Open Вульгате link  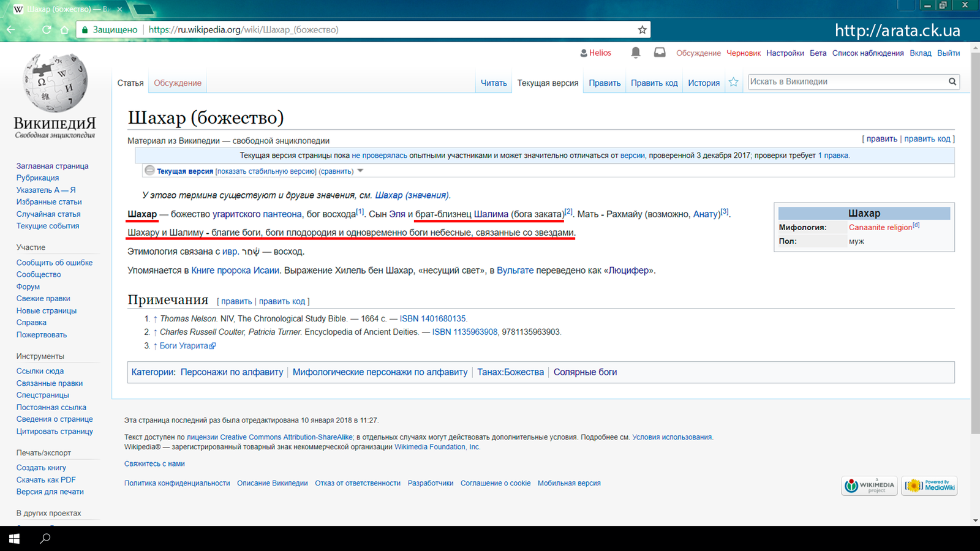pos(515,271)
